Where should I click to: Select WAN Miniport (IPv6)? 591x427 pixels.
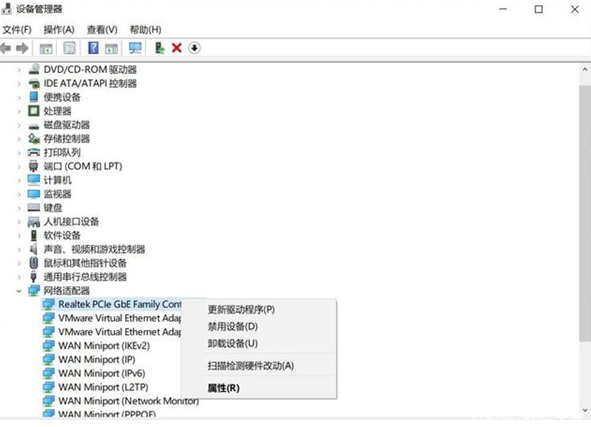point(102,373)
